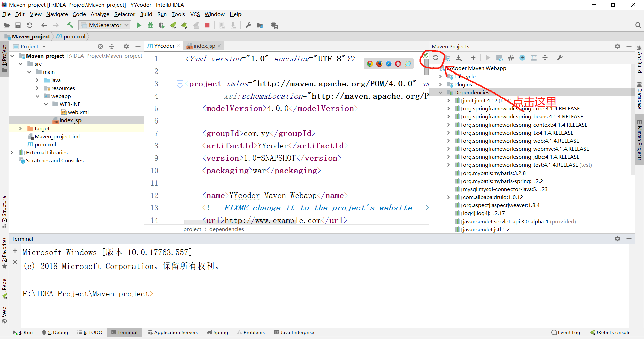Expand the Lifecycle node
644x339 pixels.
click(x=441, y=76)
